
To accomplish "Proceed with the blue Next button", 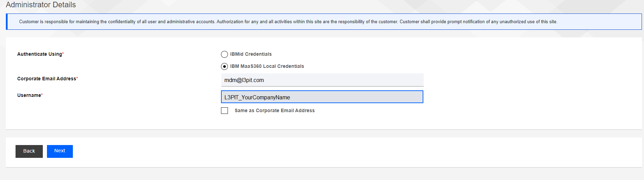I will [x=60, y=151].
